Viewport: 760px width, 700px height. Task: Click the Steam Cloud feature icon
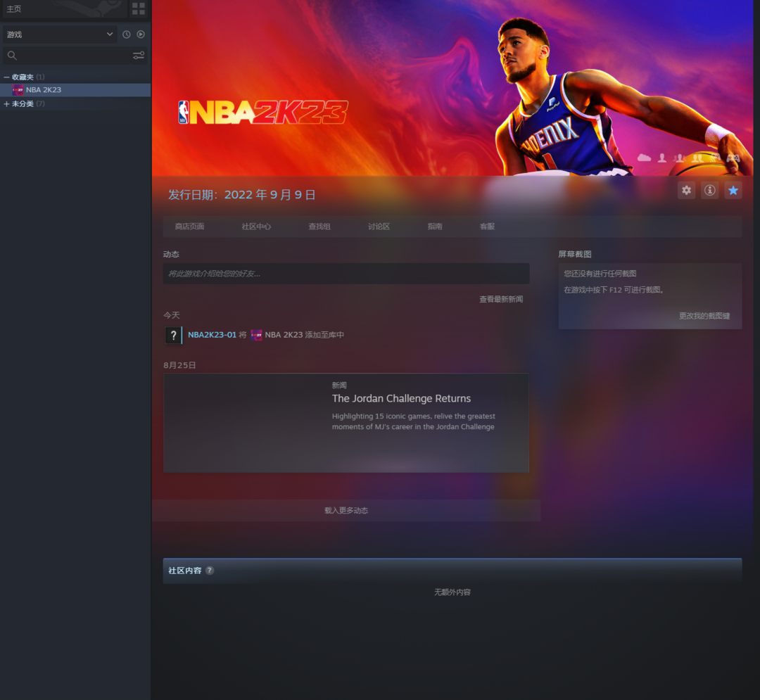coord(644,158)
